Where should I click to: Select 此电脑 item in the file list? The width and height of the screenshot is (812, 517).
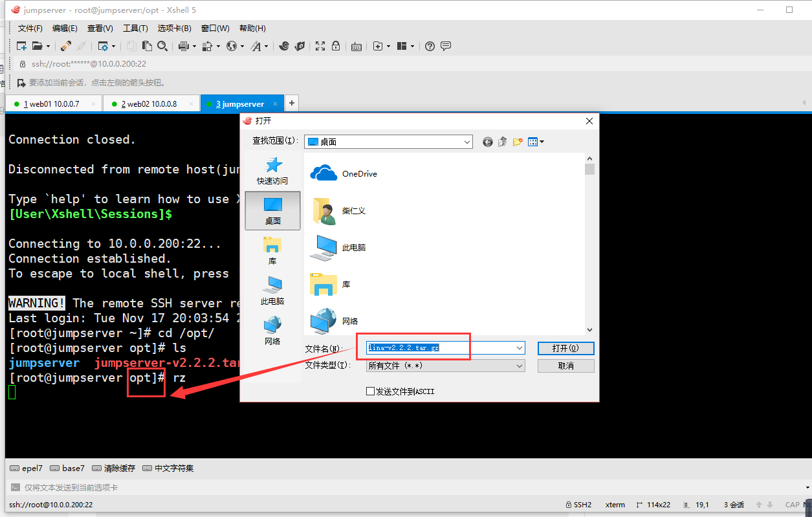338,247
